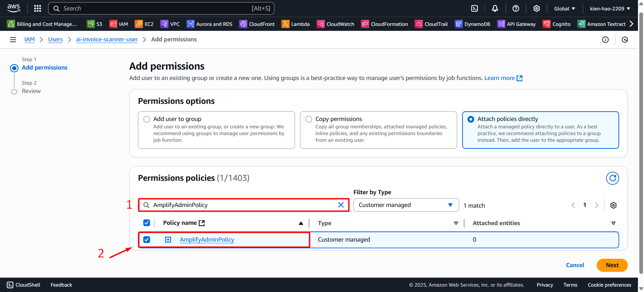Viewport: 644px width, 292px height.
Task: Toggle the side navigation hamburger menu
Action: [13, 40]
